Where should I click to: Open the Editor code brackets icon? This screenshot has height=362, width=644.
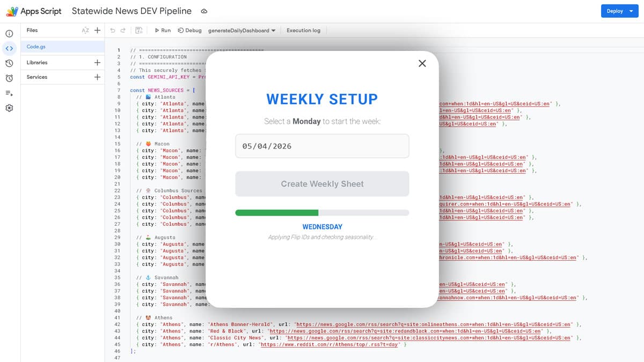[x=9, y=48]
